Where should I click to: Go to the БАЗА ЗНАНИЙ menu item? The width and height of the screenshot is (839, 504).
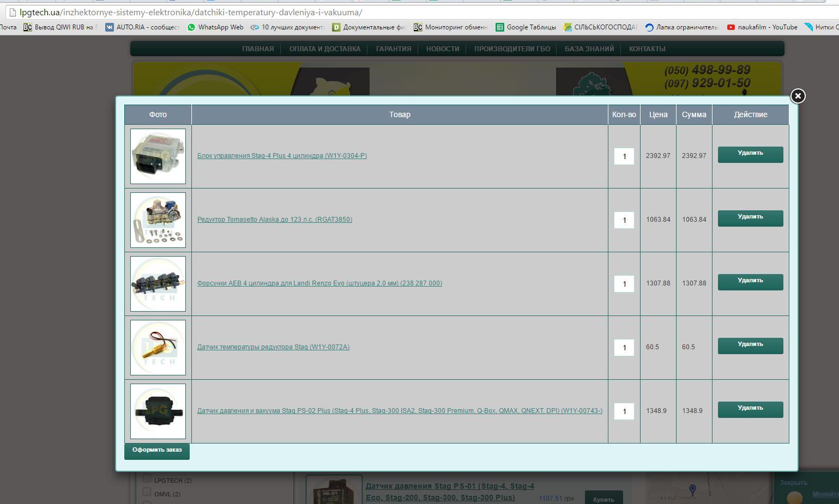(589, 49)
